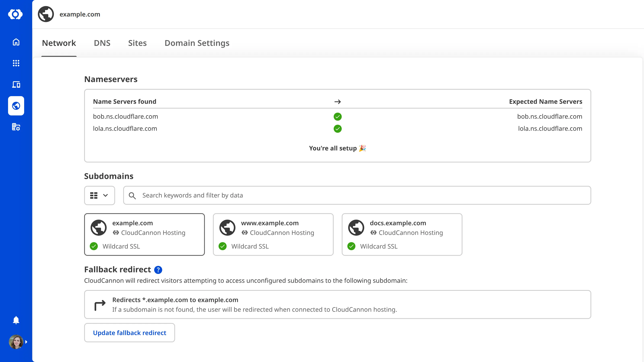
Task: Click the Fallback redirect help icon
Action: pyautogui.click(x=158, y=269)
